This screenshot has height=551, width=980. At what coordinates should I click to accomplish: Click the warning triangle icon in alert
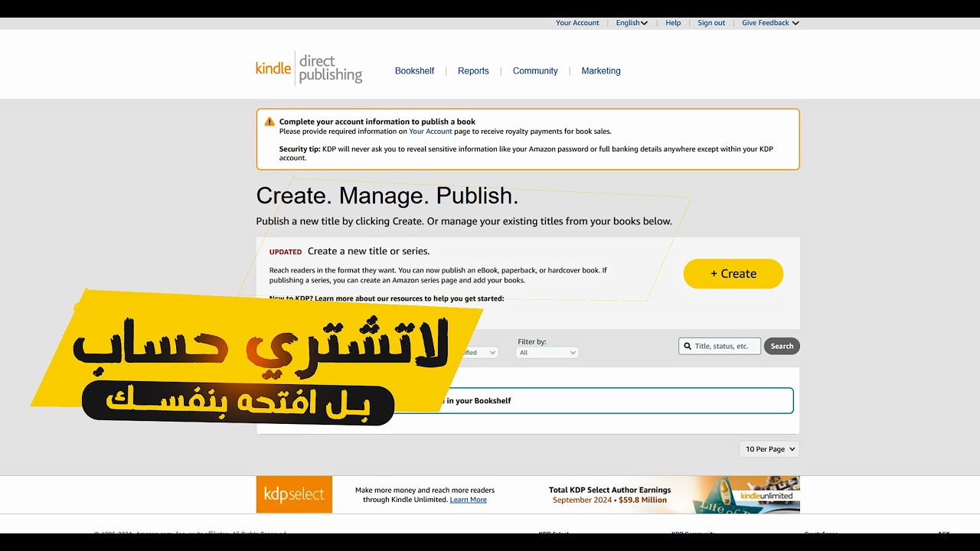coord(269,122)
